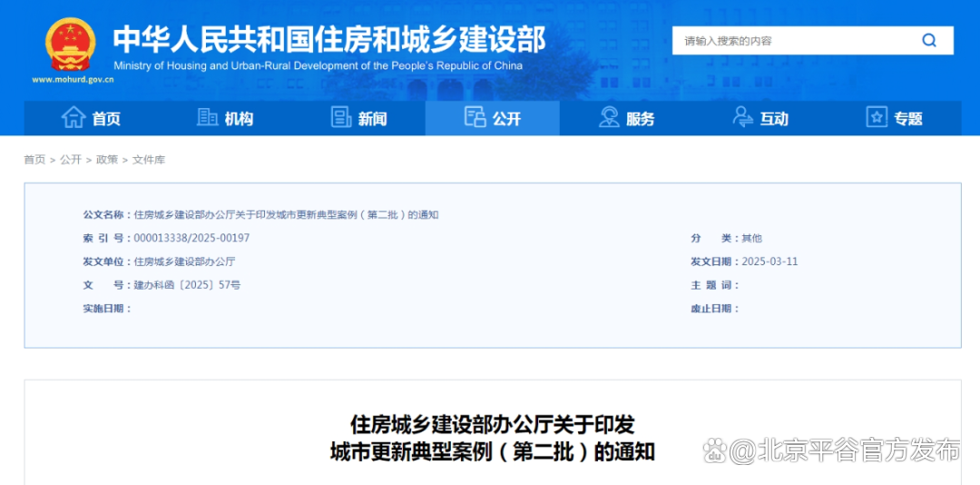Click the 首页 breadcrumb link

(35, 160)
